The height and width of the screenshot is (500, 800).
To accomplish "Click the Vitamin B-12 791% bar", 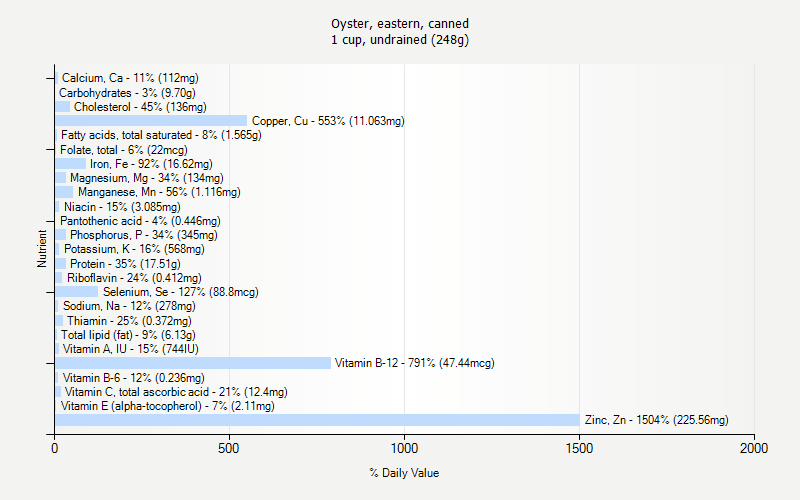I will [x=192, y=363].
